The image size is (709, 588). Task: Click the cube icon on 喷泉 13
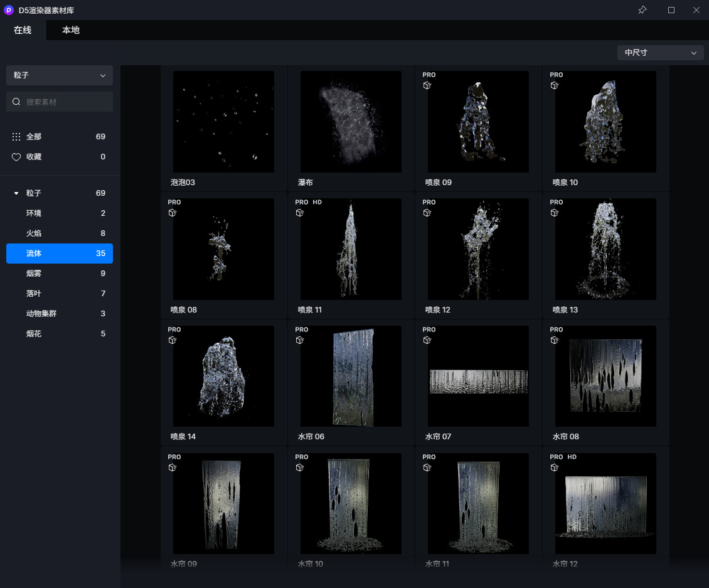click(555, 213)
